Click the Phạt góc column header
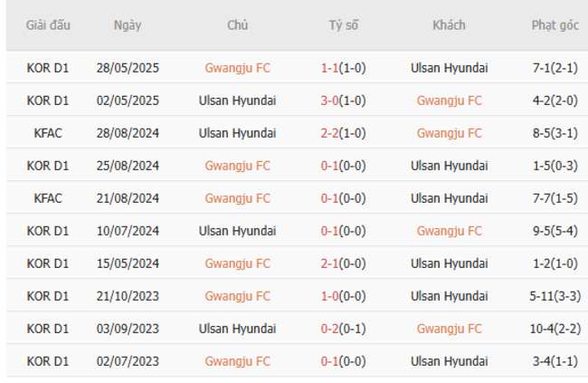The height and width of the screenshot is (383, 588). pyautogui.click(x=555, y=25)
